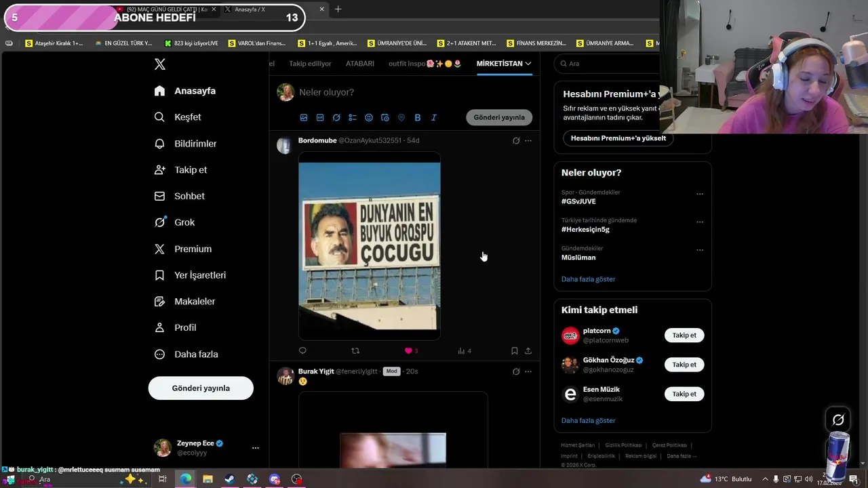The width and height of the screenshot is (868, 488).
Task: Switch to the ATABARI tab
Action: pyautogui.click(x=360, y=64)
